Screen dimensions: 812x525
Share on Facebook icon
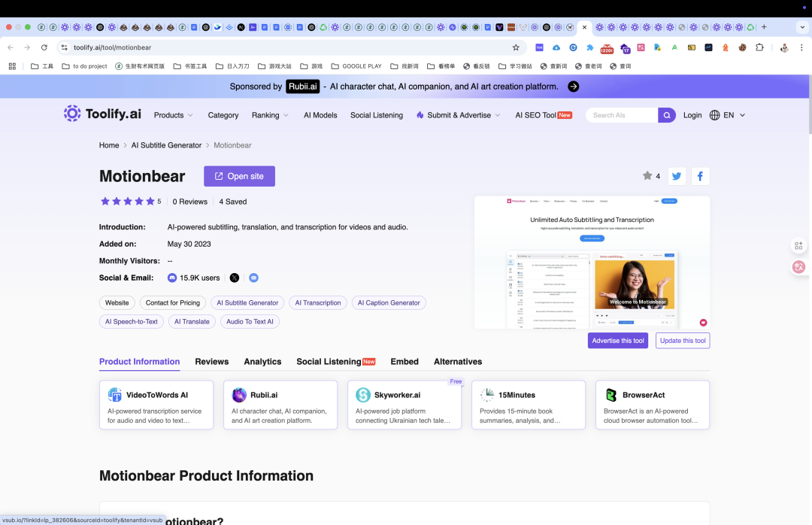click(700, 176)
